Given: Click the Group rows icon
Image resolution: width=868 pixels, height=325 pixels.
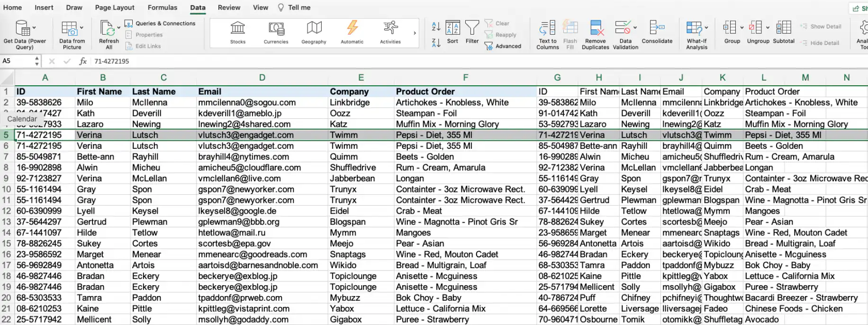Looking at the screenshot, I should 730,27.
